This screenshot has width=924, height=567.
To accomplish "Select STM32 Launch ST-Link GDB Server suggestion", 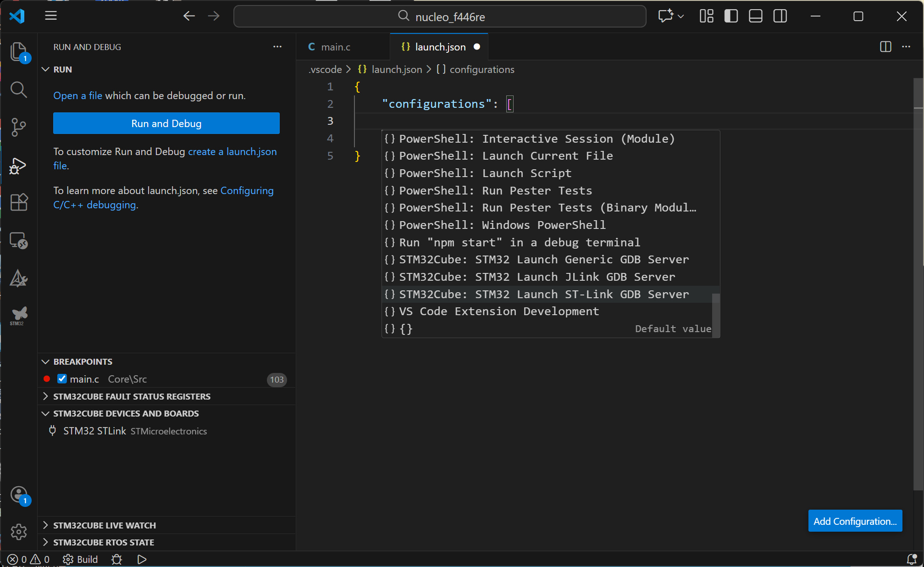I will pos(543,294).
